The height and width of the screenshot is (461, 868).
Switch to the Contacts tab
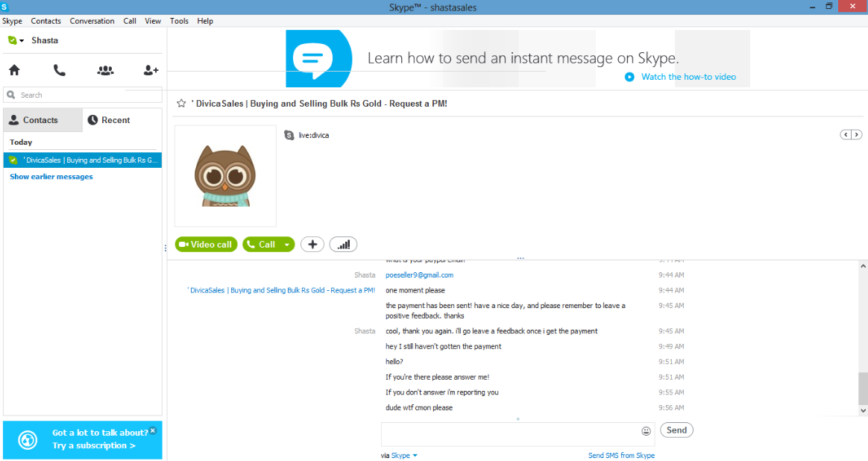tap(43, 119)
